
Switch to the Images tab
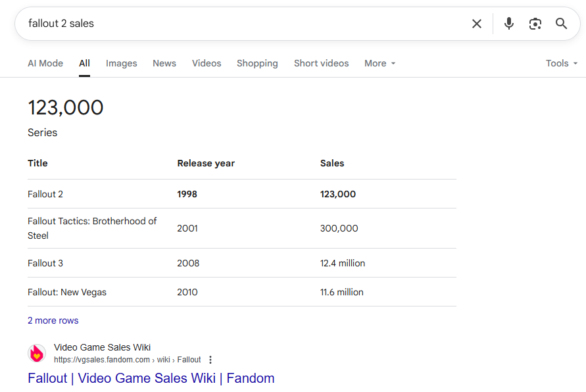coord(122,63)
